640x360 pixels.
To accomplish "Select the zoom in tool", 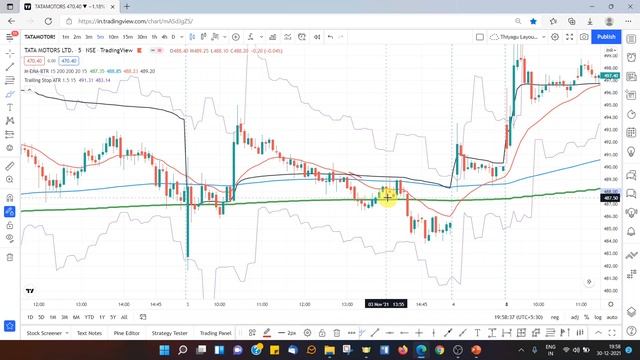I will click(x=10, y=180).
